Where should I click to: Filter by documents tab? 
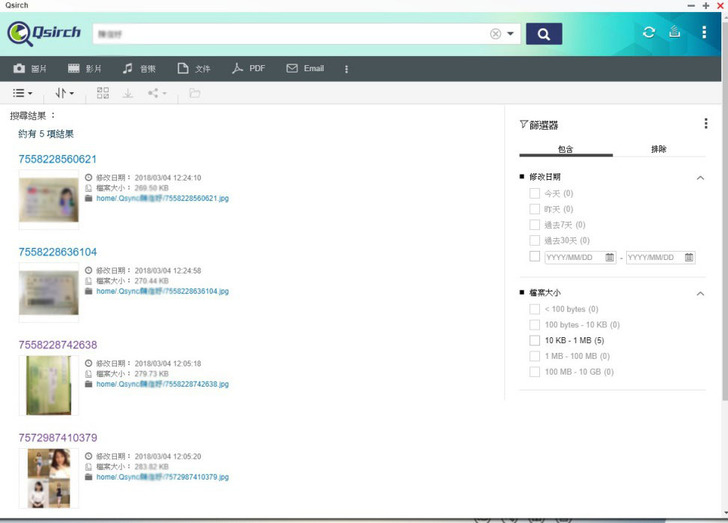[x=194, y=69]
